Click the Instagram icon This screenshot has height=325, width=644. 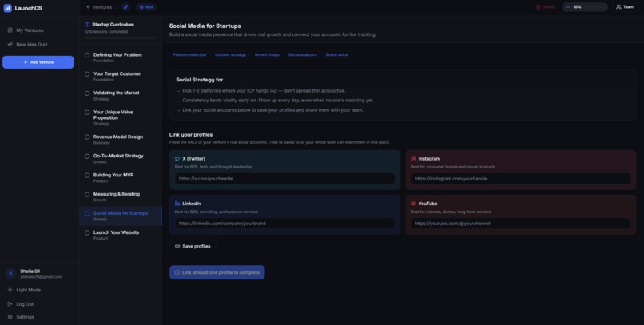[413, 159]
